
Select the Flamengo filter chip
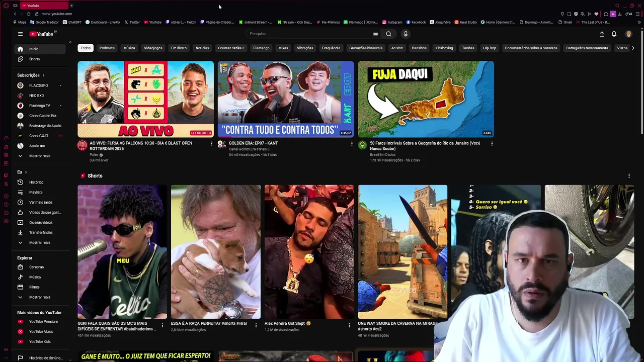tap(261, 48)
